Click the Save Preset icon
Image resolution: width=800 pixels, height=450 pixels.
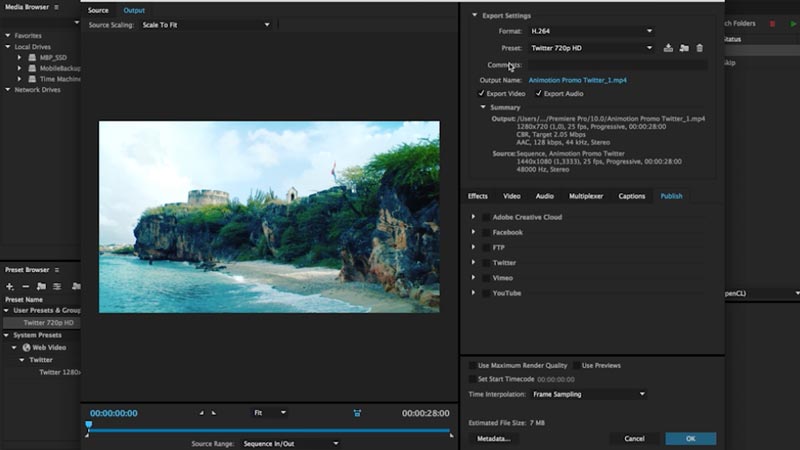pyautogui.click(x=668, y=47)
